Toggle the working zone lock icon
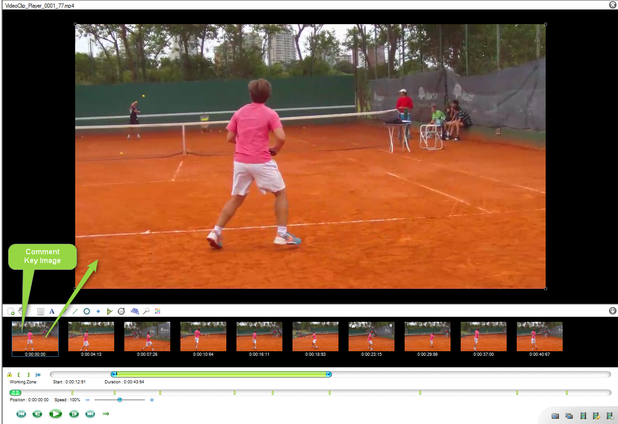Image resolution: width=618 pixels, height=424 pixels. [x=10, y=375]
